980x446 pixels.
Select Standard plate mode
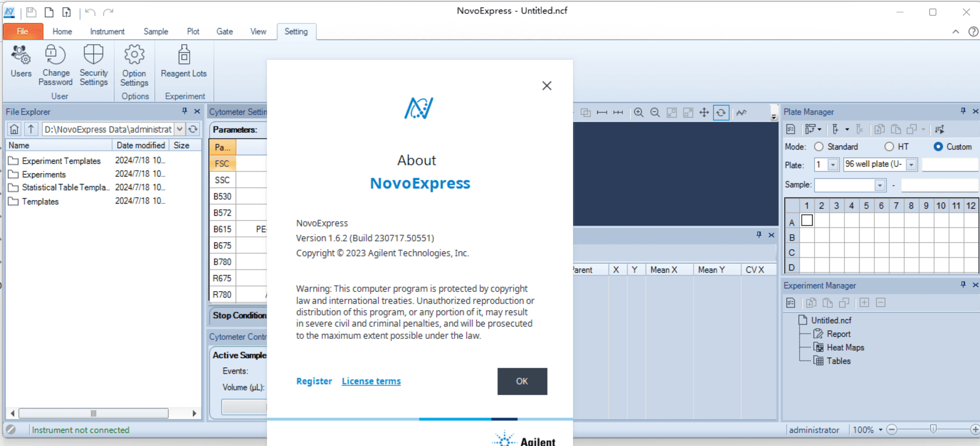pos(819,147)
